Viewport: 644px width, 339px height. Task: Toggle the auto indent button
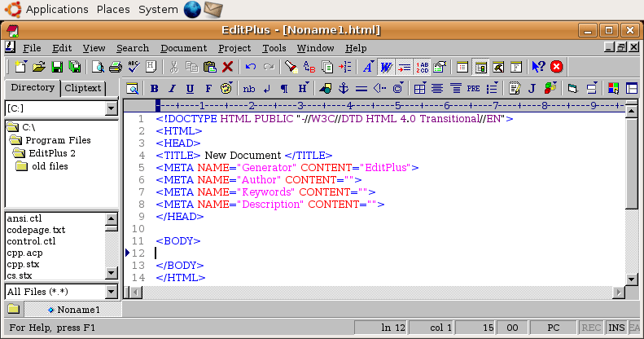[x=404, y=67]
